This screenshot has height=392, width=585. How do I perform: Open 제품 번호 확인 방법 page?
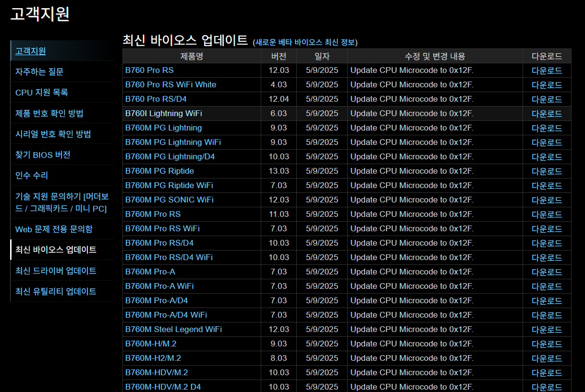(x=49, y=113)
